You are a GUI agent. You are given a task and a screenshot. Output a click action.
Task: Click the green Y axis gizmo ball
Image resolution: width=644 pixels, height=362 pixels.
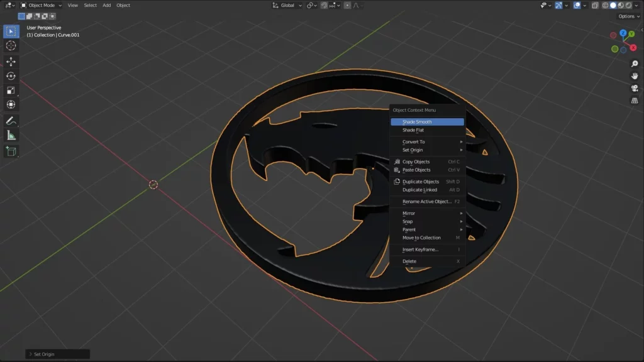(x=631, y=34)
